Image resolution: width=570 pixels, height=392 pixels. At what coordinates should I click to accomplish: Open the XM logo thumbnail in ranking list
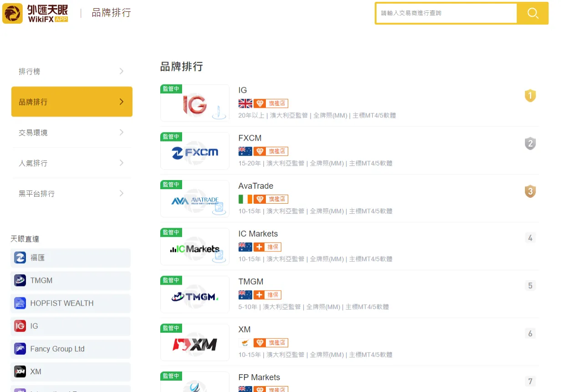[x=195, y=342]
